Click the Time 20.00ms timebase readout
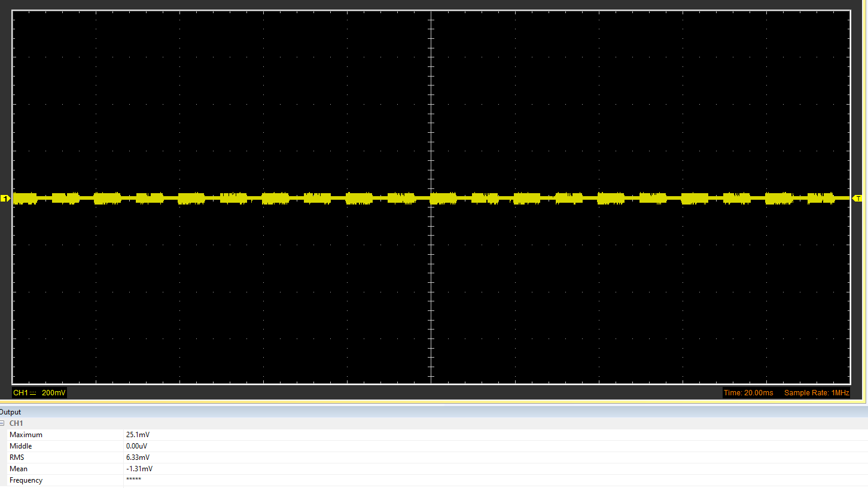This screenshot has width=868, height=488. tap(748, 393)
